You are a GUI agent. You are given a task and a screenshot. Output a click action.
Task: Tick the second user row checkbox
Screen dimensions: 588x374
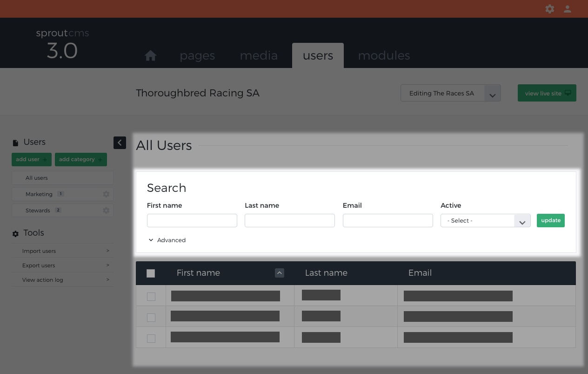coord(151,317)
